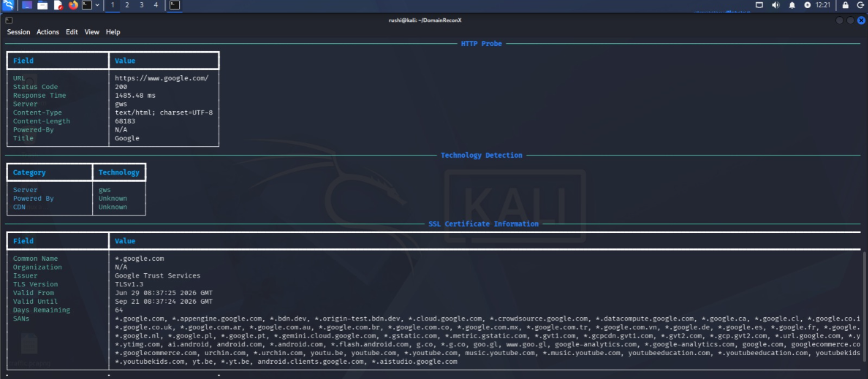This screenshot has height=379, width=868.
Task: Show notifications via bell icon
Action: (792, 5)
